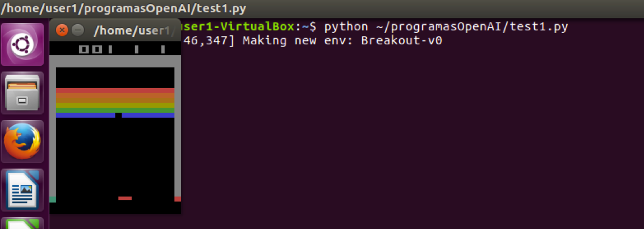This screenshot has height=229, width=644.
Task: Click the top panel test1.py path title
Action: [x=123, y=9]
